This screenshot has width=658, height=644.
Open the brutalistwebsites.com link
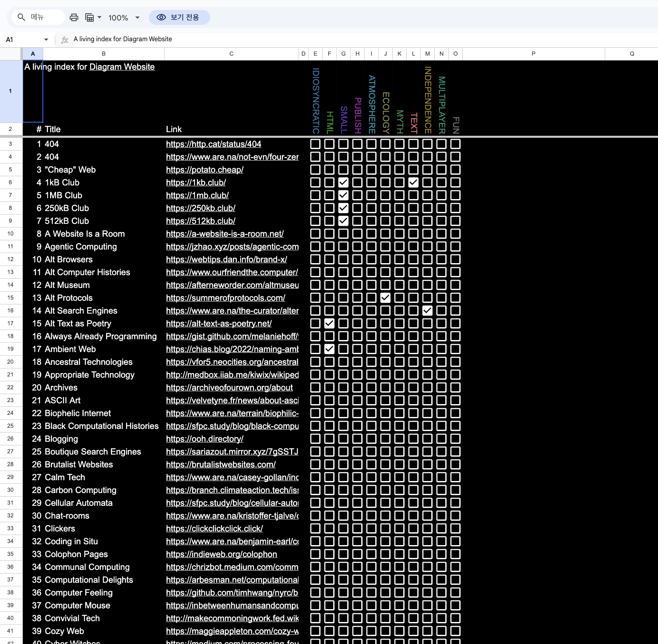(x=221, y=465)
